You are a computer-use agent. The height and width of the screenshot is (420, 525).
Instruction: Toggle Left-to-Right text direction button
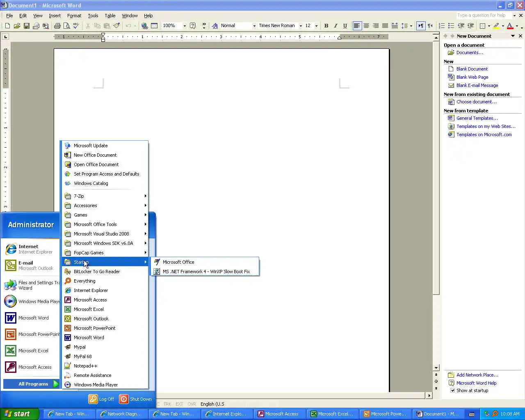click(x=421, y=25)
